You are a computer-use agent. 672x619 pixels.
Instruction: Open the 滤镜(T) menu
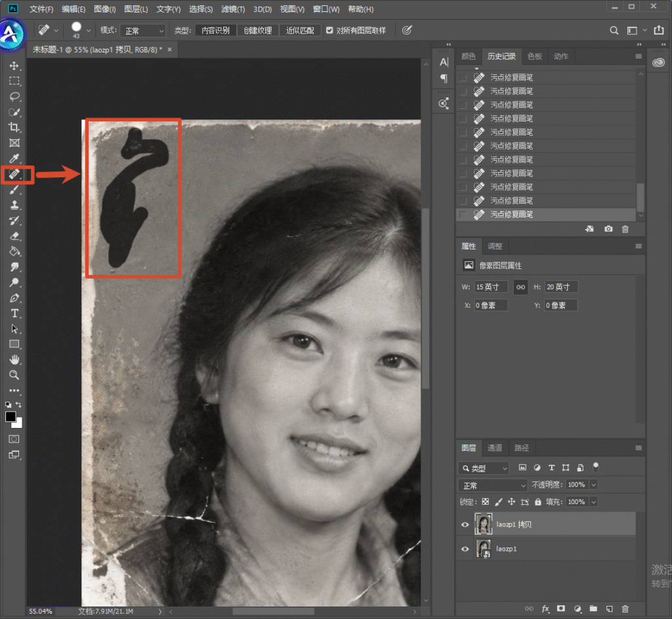(233, 9)
